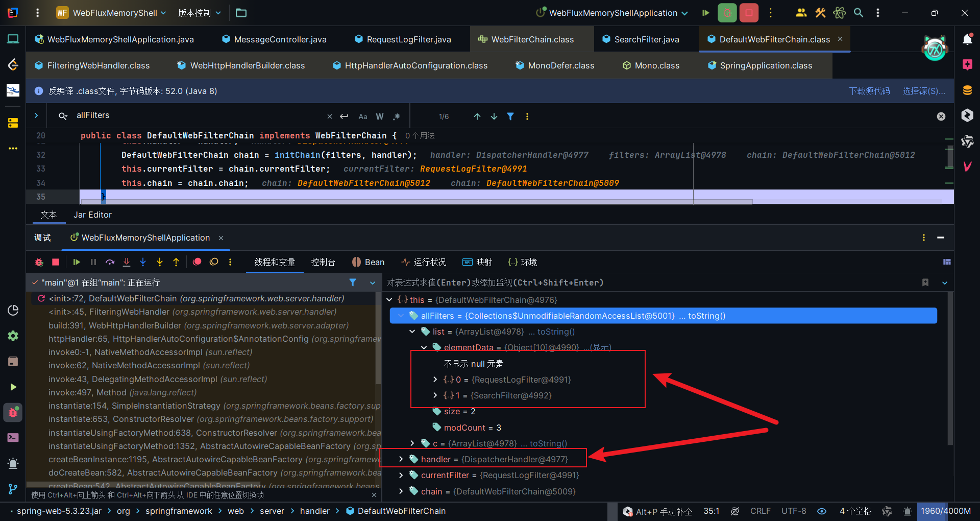Toggle read-only eye icon in status bar
Image resolution: width=980 pixels, height=521 pixels.
pyautogui.click(x=822, y=511)
